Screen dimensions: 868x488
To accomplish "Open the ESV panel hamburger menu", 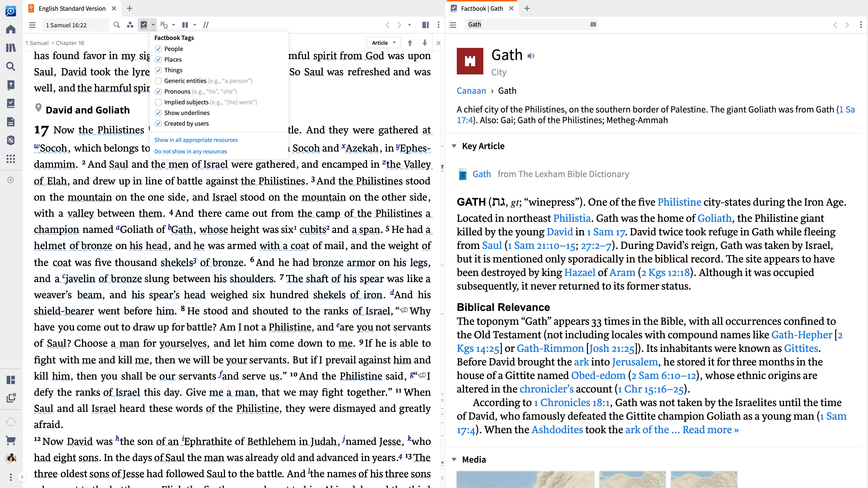I will [x=32, y=25].
